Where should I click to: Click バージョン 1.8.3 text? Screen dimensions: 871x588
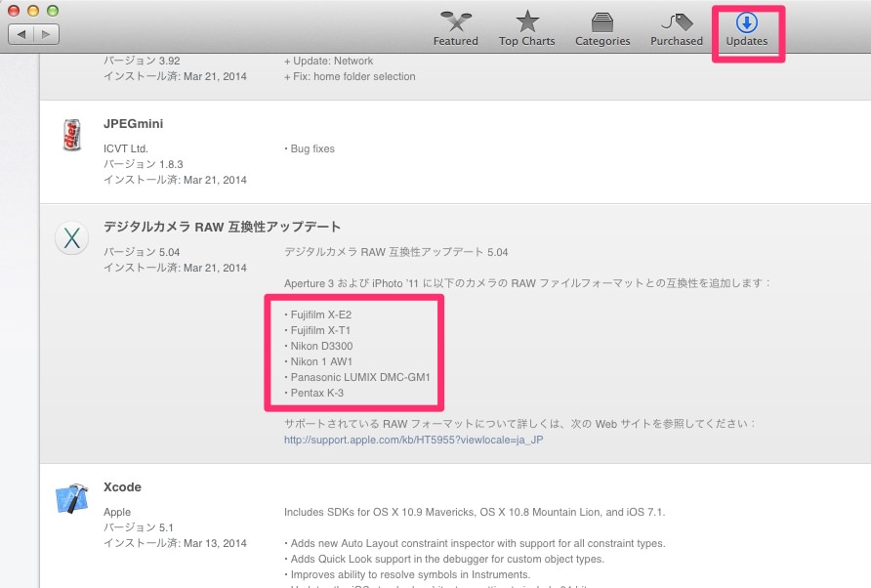[144, 164]
